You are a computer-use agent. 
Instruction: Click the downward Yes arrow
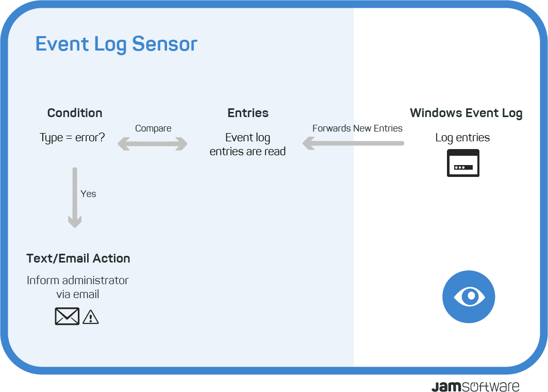(75, 198)
